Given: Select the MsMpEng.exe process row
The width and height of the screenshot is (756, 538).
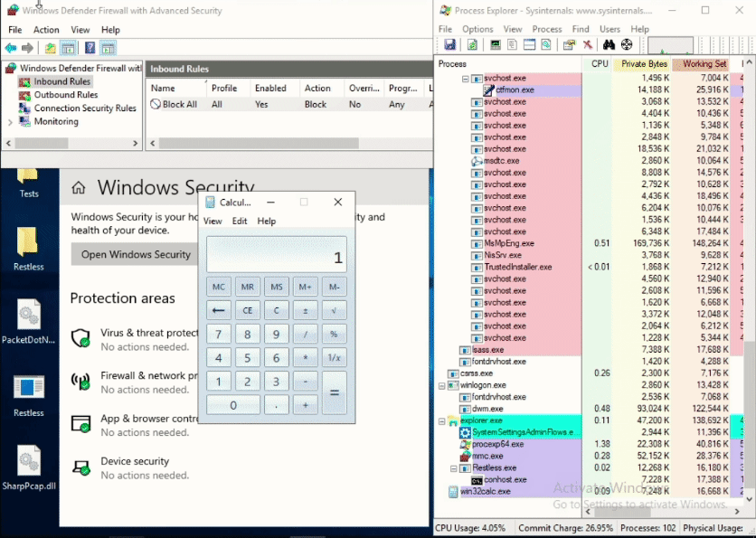Looking at the screenshot, I should [x=590, y=243].
